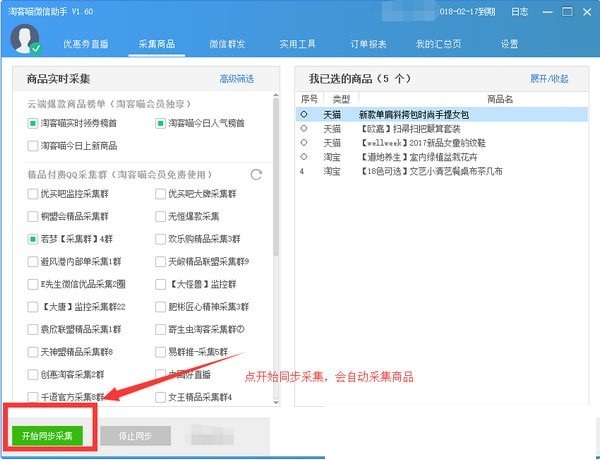This screenshot has width=600, height=460.
Task: Check 【大怪兽】监控群
Action: [x=160, y=284]
